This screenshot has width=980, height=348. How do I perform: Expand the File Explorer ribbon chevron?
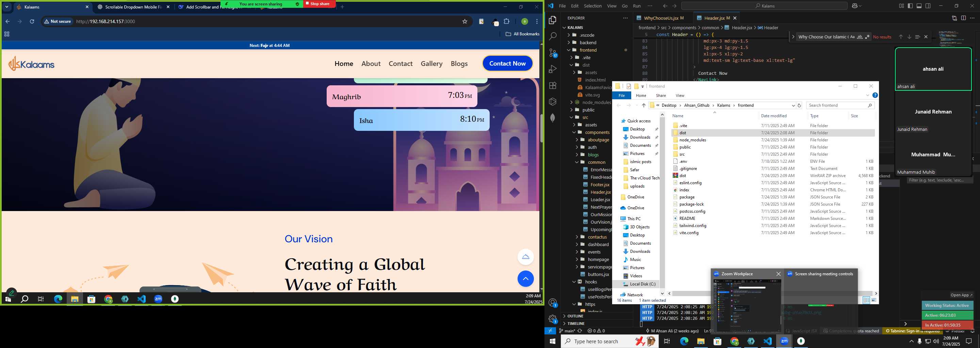(868, 95)
